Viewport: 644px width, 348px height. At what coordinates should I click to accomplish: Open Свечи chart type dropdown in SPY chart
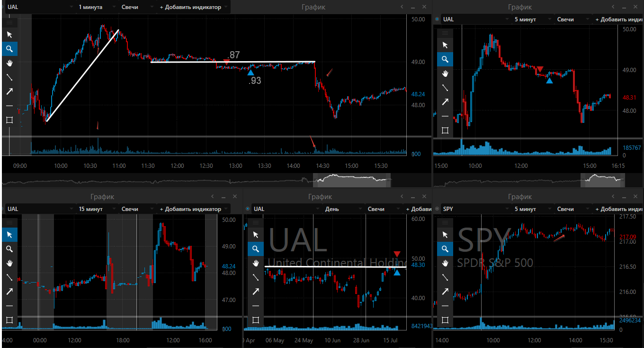573,209
